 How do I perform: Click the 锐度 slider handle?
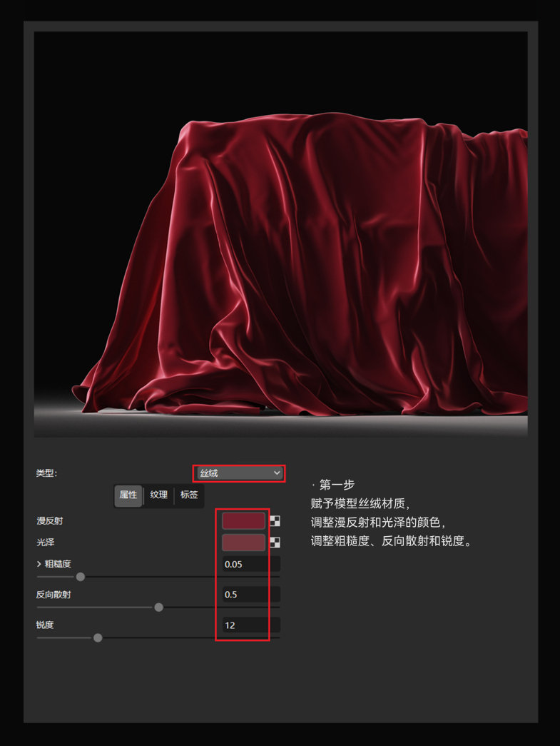pyautogui.click(x=98, y=638)
